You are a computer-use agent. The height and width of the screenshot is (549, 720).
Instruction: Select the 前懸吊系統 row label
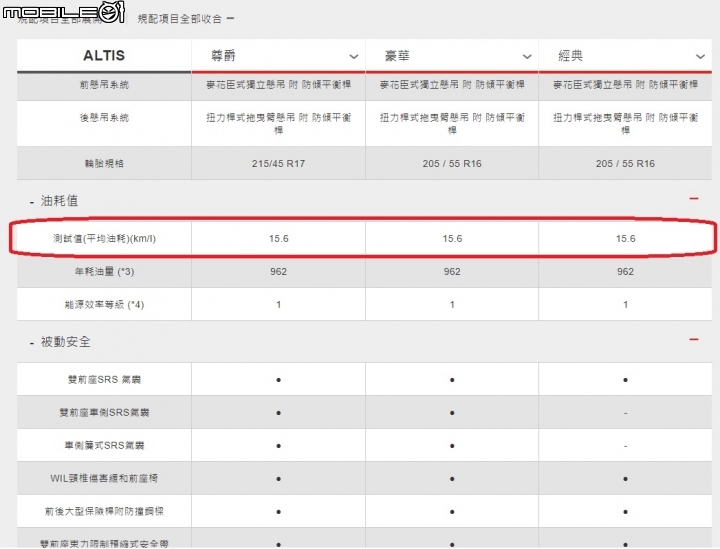click(104, 85)
